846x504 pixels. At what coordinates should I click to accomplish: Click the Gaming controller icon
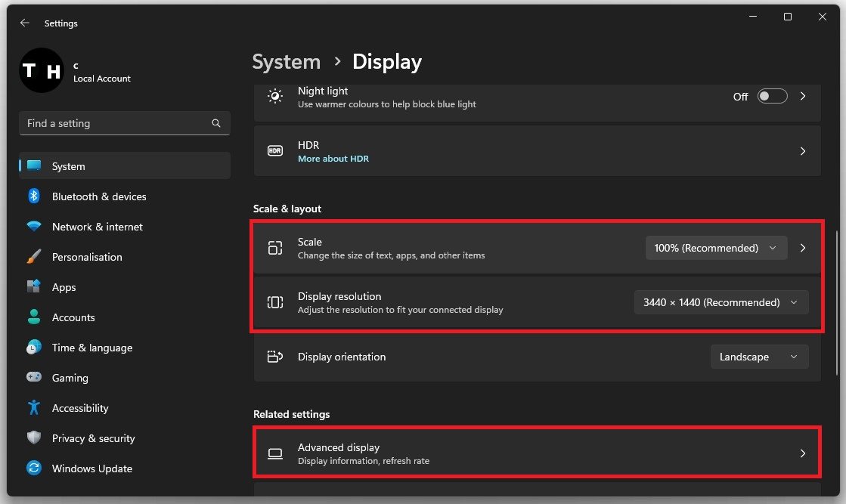point(34,378)
